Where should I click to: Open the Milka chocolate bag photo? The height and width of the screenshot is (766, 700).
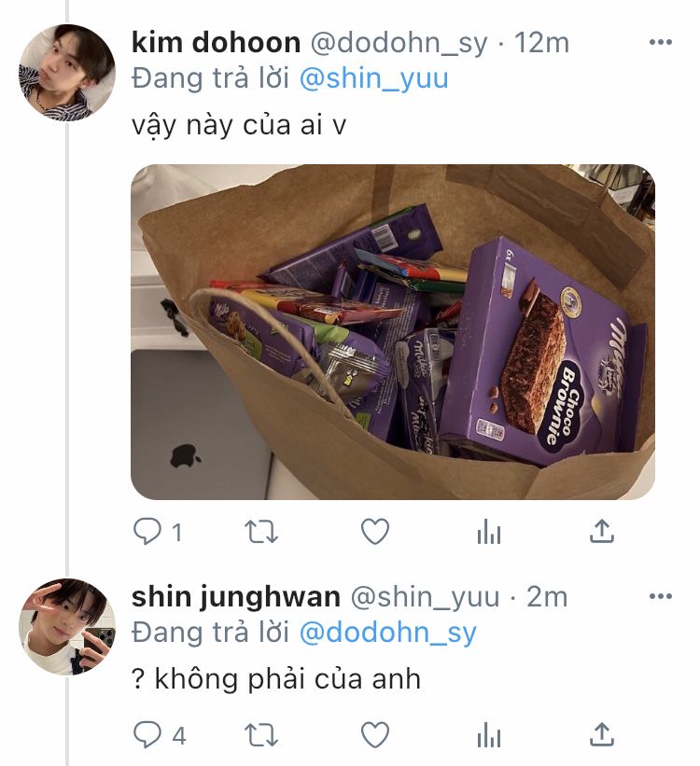coord(393,332)
